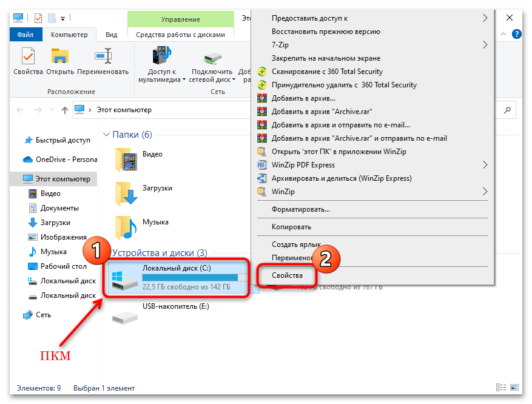
Task: Collapse the Папки (6) group
Action: tap(106, 135)
